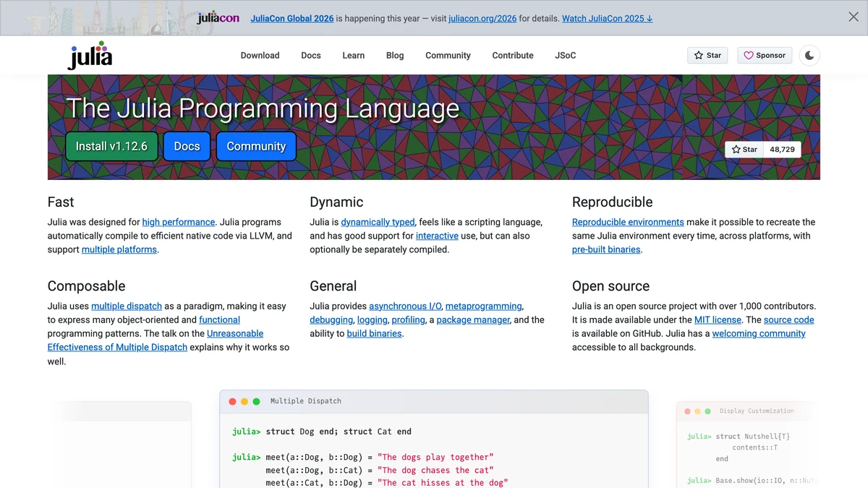Open the debugging link

coord(331,320)
